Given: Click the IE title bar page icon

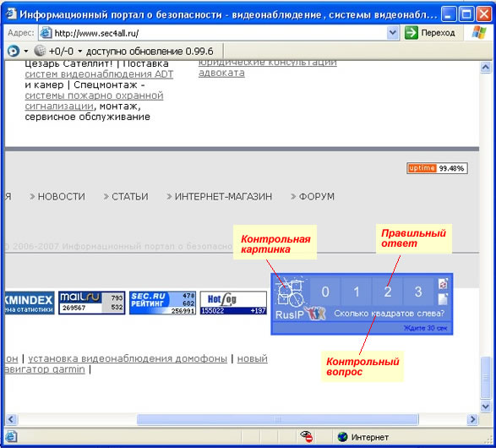Looking at the screenshot, I should (x=11, y=14).
